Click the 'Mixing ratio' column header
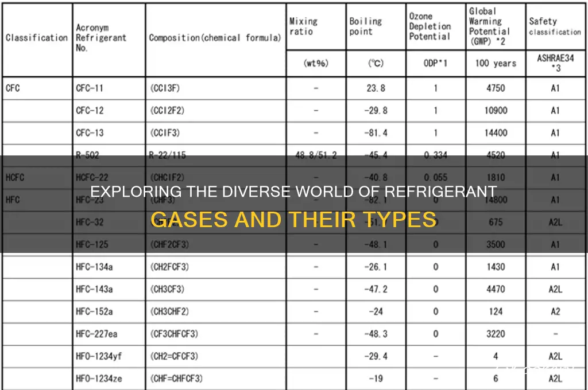 coord(303,26)
